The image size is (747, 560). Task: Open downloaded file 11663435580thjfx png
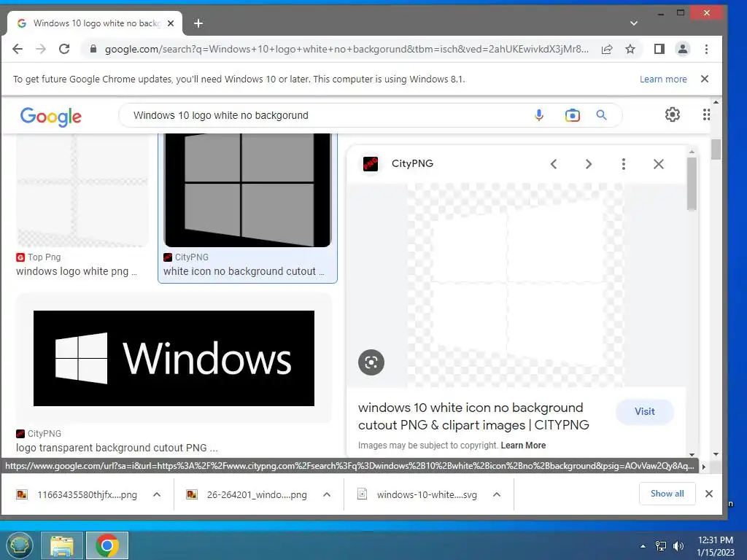(88, 495)
